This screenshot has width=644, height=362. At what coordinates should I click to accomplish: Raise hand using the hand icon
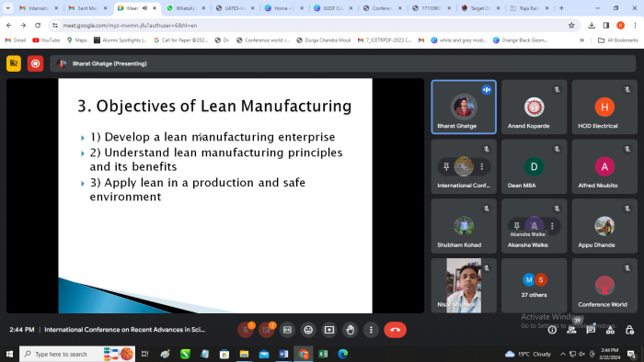(350, 330)
